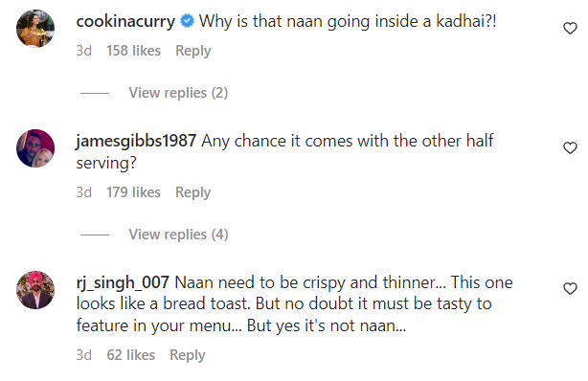Like rj_singh_007's comment with the heart icon
This screenshot has height=381, width=588.
[570, 289]
